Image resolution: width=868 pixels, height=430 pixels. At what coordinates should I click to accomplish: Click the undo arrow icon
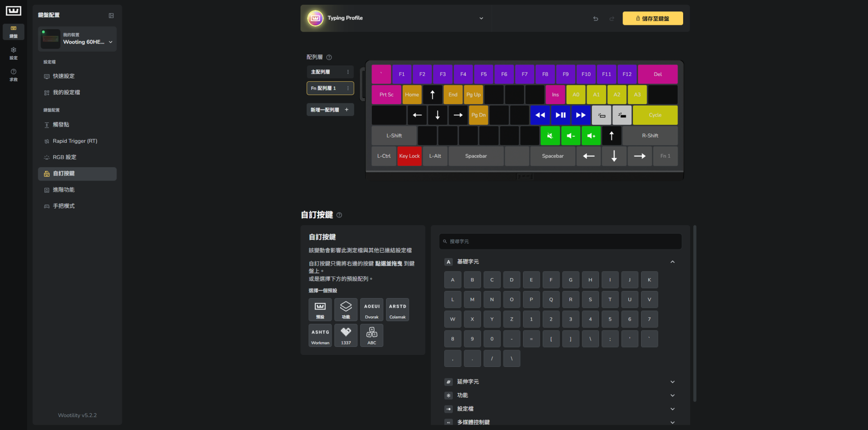(x=595, y=19)
